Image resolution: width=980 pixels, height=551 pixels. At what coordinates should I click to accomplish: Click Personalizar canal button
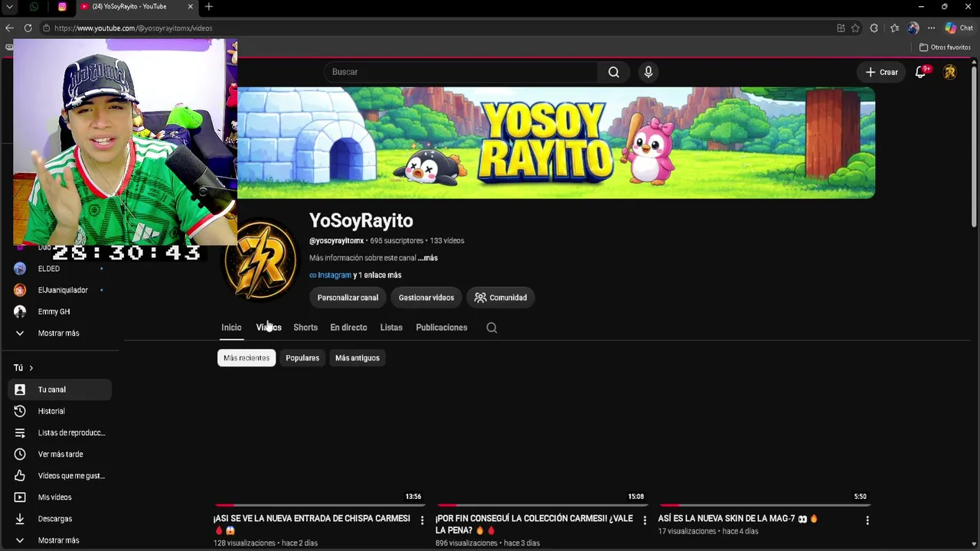click(x=348, y=298)
